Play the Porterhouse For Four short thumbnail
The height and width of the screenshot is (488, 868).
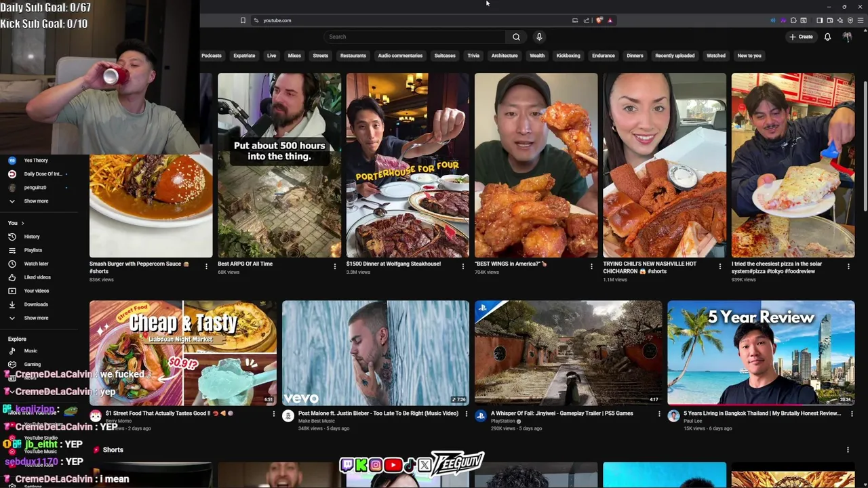[x=408, y=165]
